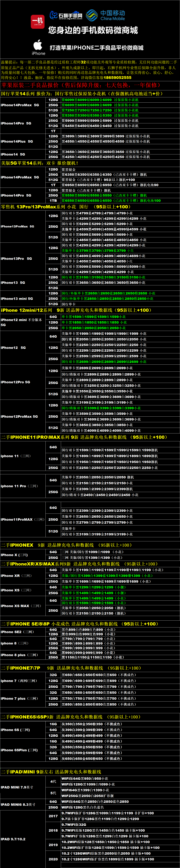The height and width of the screenshot is (868, 180).
Task: Select the slogan 打造苹果IPHONE二手良品平价微商城
Action: (x=97, y=48)
